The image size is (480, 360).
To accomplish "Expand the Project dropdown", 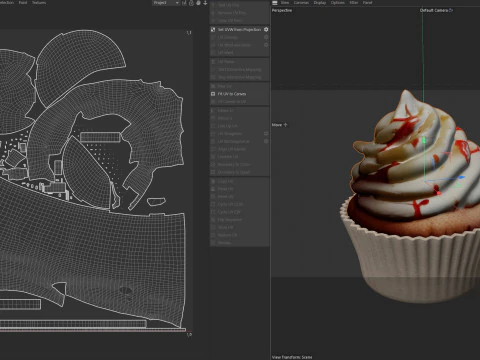I will (166, 3).
